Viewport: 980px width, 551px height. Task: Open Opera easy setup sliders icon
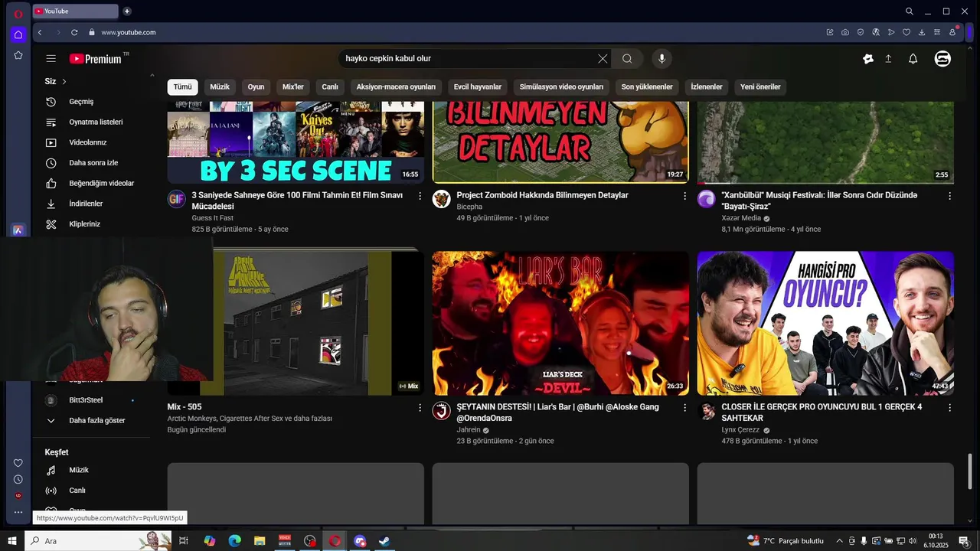click(937, 32)
